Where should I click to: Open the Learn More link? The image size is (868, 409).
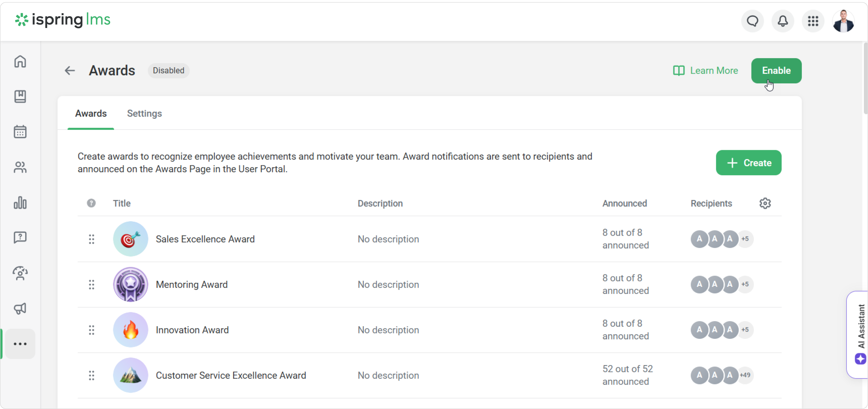705,71
